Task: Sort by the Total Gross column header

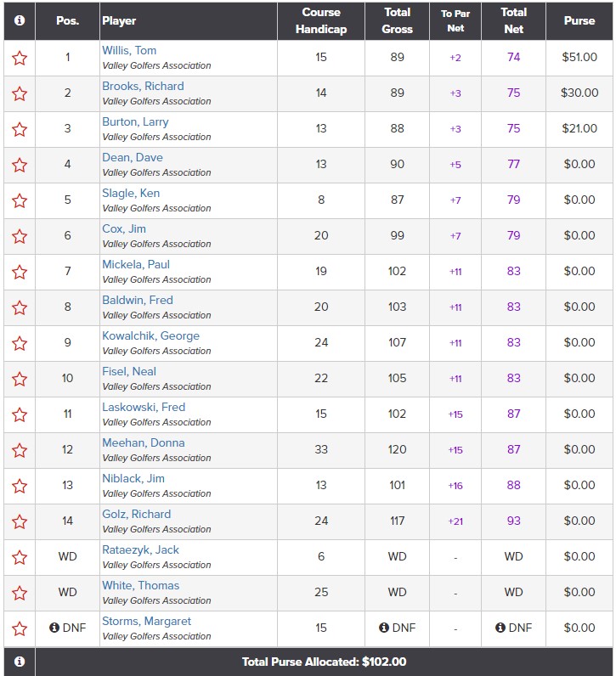Action: click(398, 20)
